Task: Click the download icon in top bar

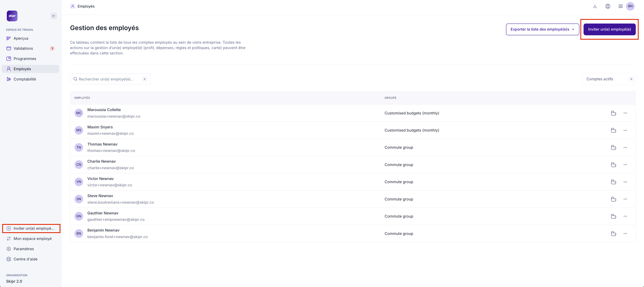Action: [595, 6]
